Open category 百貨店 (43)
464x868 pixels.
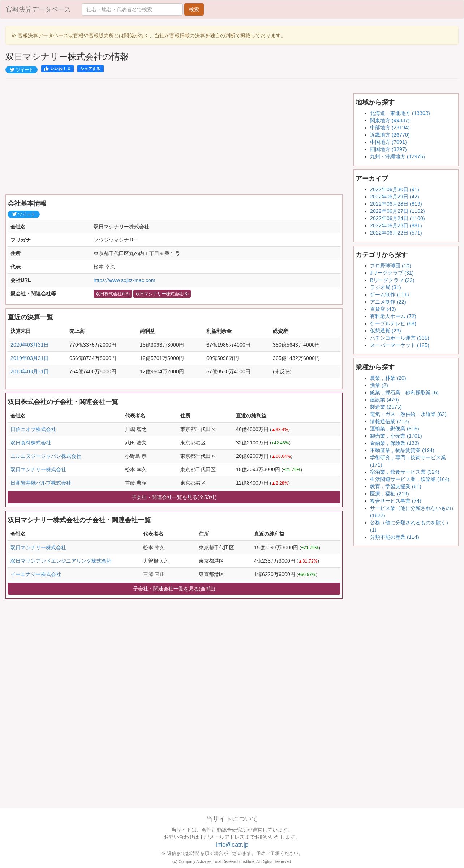tap(383, 309)
